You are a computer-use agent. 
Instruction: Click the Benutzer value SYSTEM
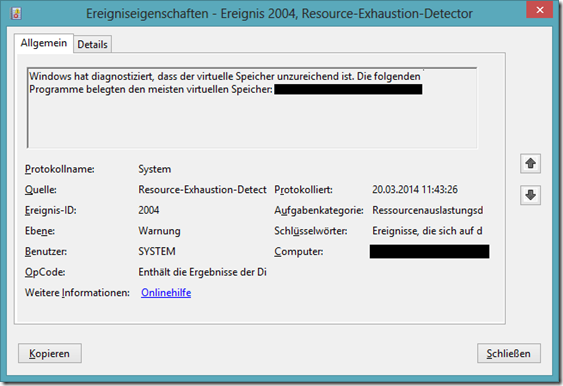157,251
